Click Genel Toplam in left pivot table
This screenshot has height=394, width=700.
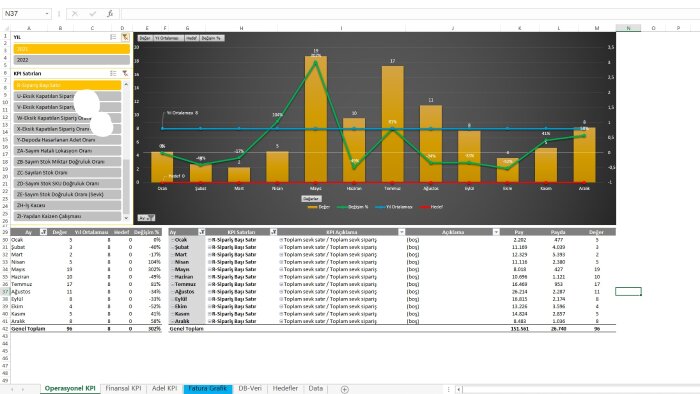[x=28, y=329]
